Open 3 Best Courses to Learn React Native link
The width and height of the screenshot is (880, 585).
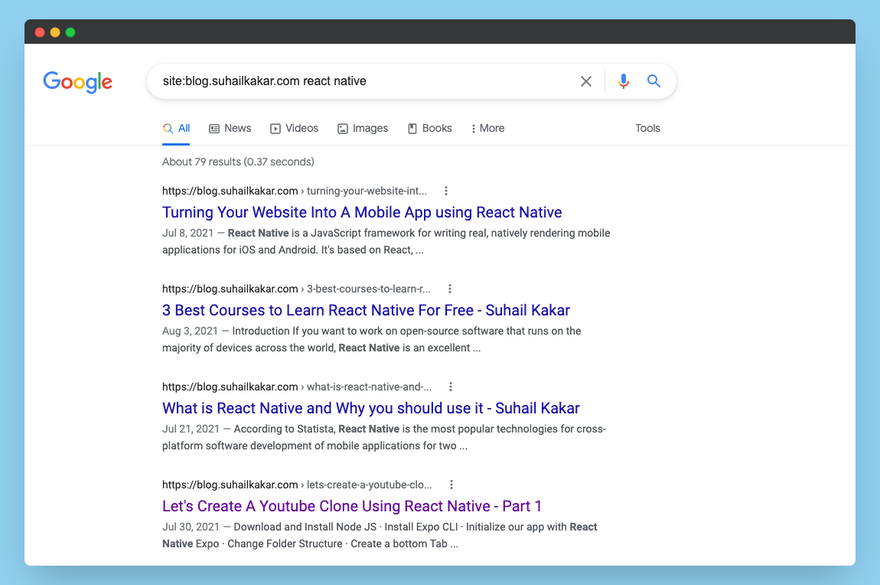366,310
